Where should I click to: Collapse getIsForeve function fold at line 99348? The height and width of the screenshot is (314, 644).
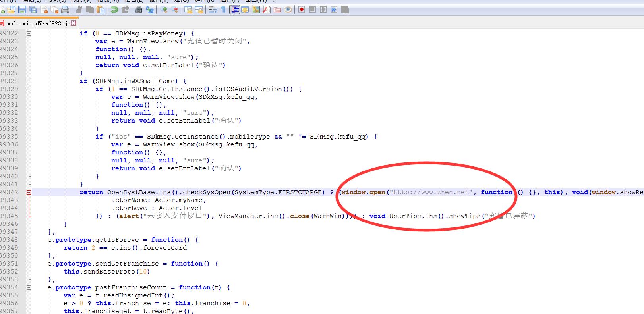(29, 240)
